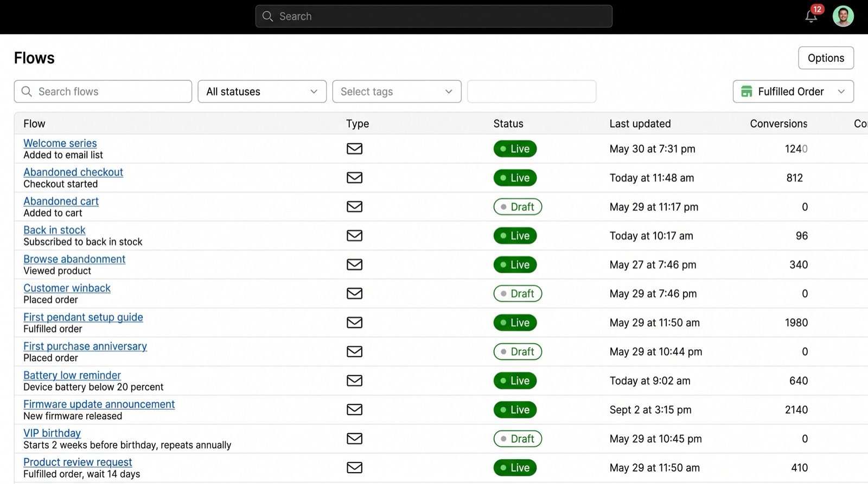Click the email icon for Welcome series
The width and height of the screenshot is (868, 484).
coord(354,149)
